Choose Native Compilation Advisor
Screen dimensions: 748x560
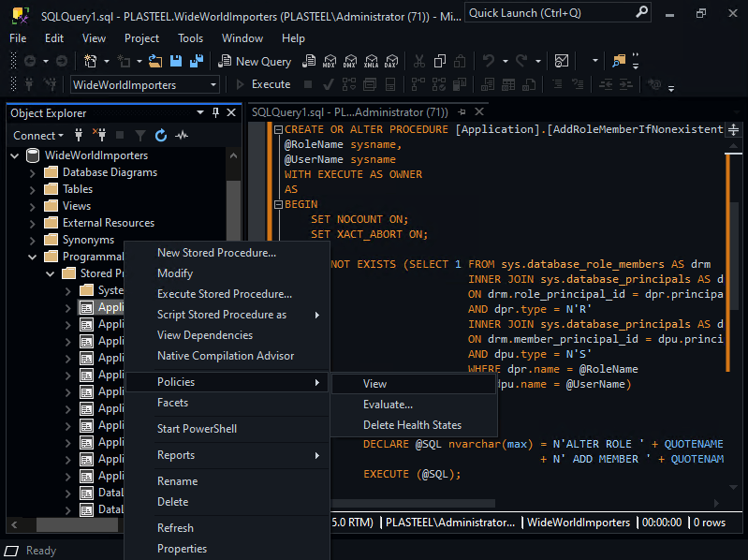point(227,356)
